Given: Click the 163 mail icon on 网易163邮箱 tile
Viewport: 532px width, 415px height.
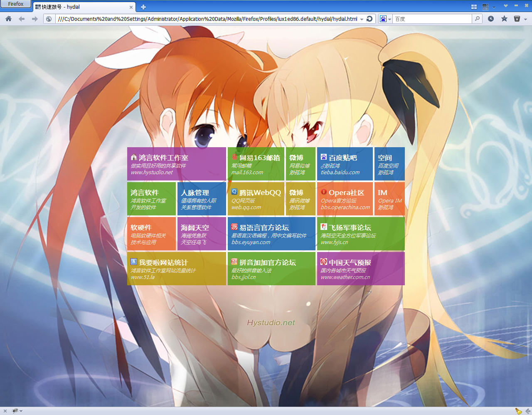Looking at the screenshot, I should tap(234, 157).
